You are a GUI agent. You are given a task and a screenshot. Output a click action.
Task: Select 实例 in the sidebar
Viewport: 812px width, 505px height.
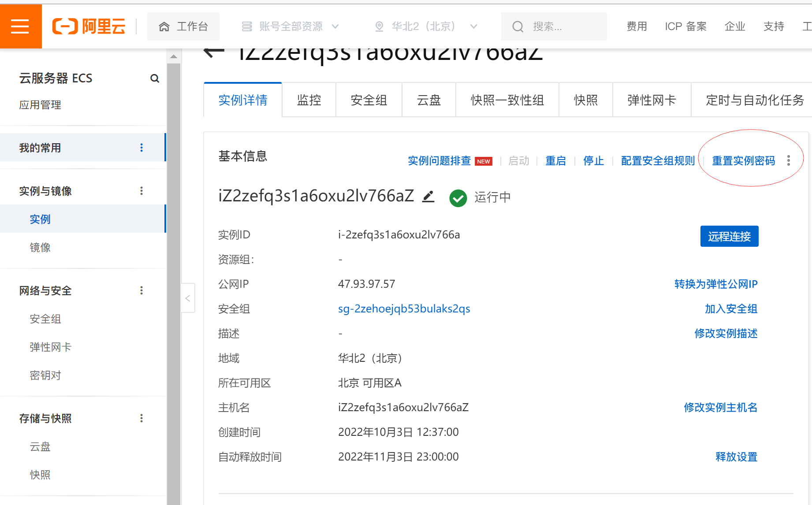click(83, 219)
